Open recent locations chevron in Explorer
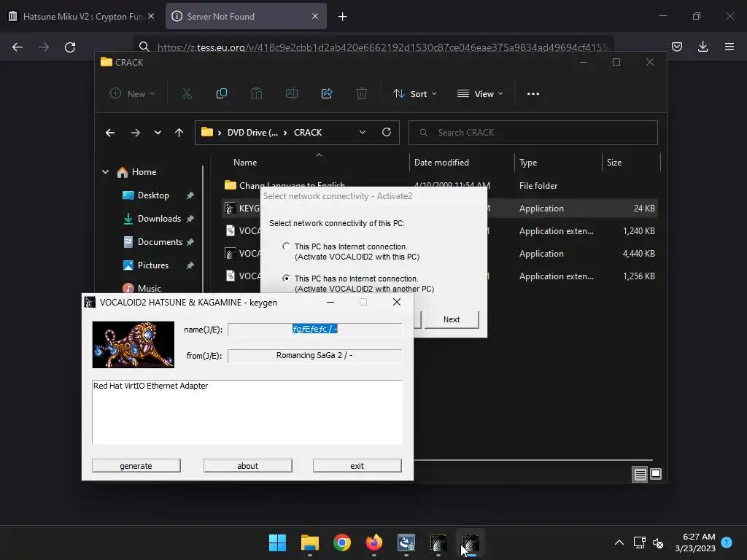 coord(158,133)
